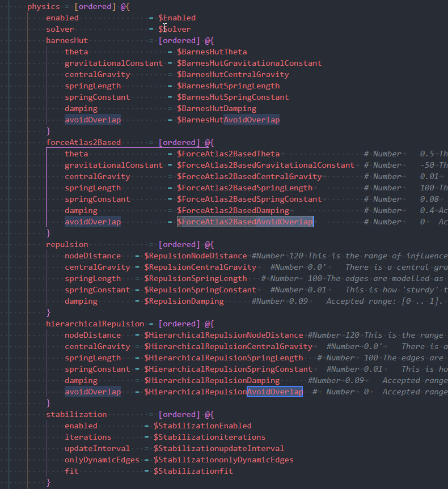Click [ordered] cast on stabilization line
This screenshot has height=489, width=448.
(x=179, y=414)
